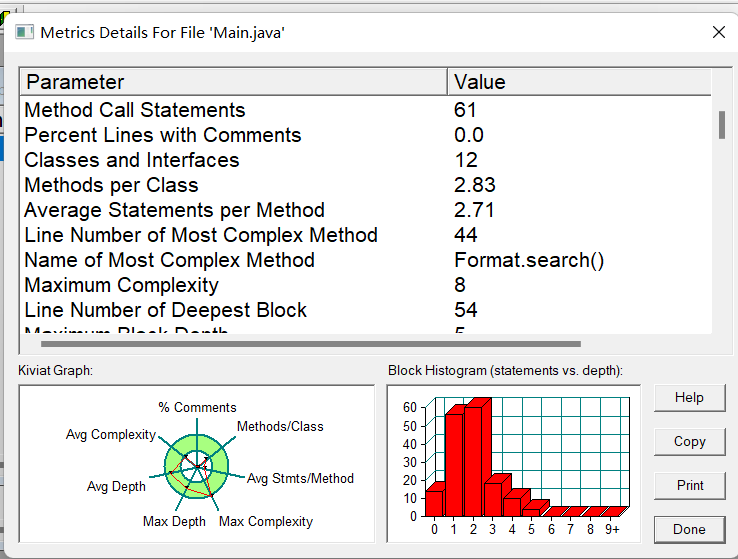Image resolution: width=738 pixels, height=559 pixels.
Task: Click the Max Depth axis label
Action: click(174, 521)
